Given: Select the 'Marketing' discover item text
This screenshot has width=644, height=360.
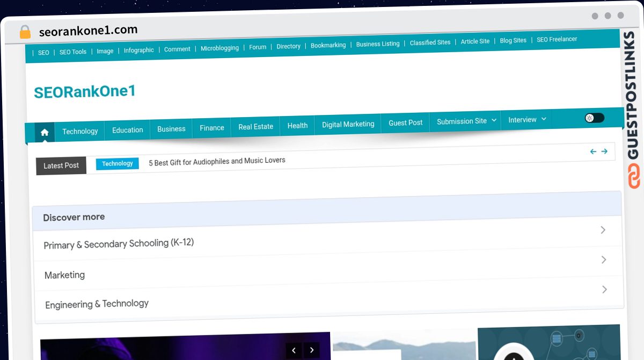Looking at the screenshot, I should point(64,275).
